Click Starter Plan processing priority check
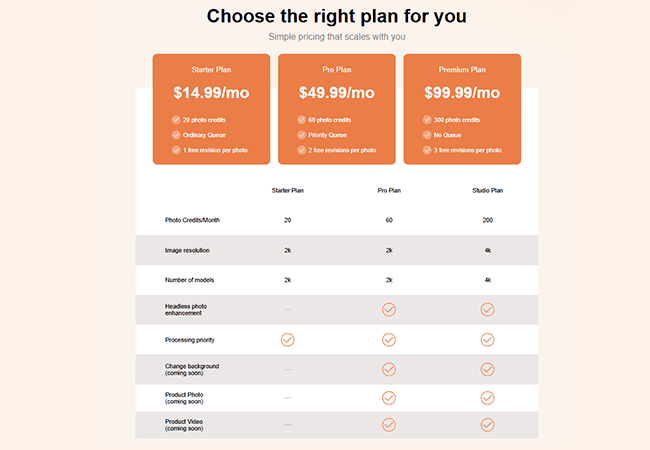The height and width of the screenshot is (450, 650). coord(287,340)
